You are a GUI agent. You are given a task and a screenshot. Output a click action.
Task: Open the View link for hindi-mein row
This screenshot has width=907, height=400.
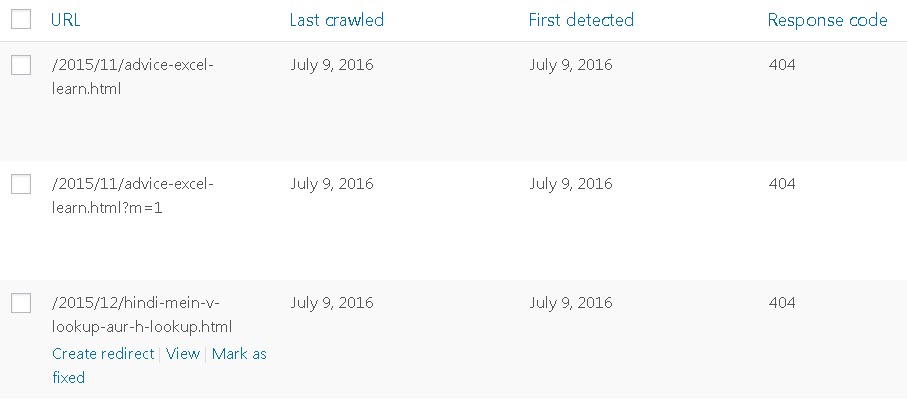183,354
